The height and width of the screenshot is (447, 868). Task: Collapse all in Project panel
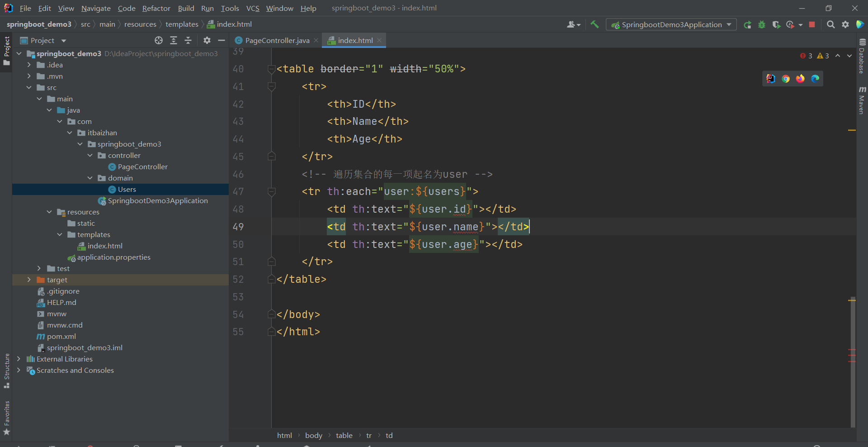[188, 40]
